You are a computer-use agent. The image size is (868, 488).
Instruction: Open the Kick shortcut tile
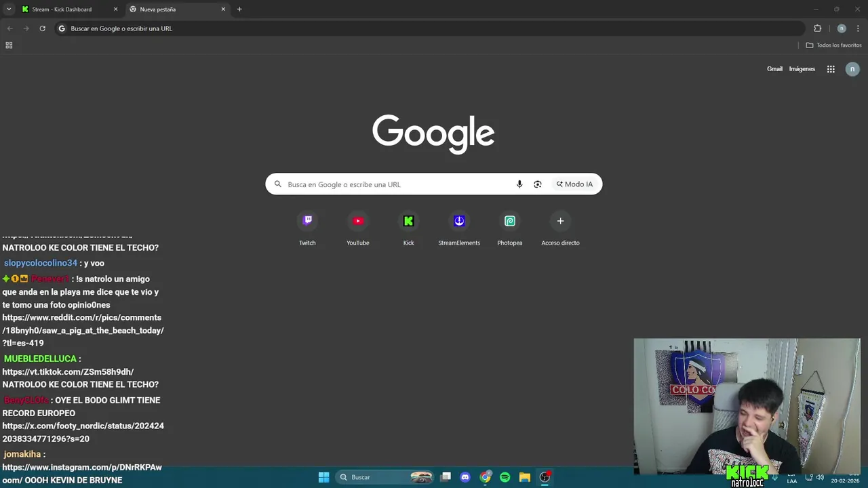pos(408,229)
